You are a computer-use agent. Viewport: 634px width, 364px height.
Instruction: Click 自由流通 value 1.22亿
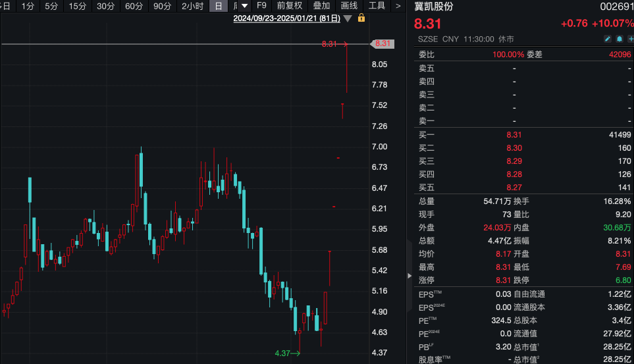click(619, 294)
